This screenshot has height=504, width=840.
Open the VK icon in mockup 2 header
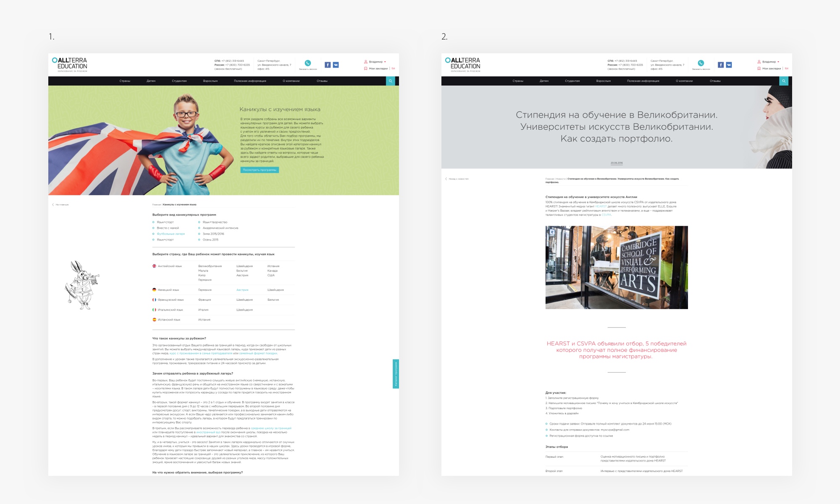click(x=729, y=65)
